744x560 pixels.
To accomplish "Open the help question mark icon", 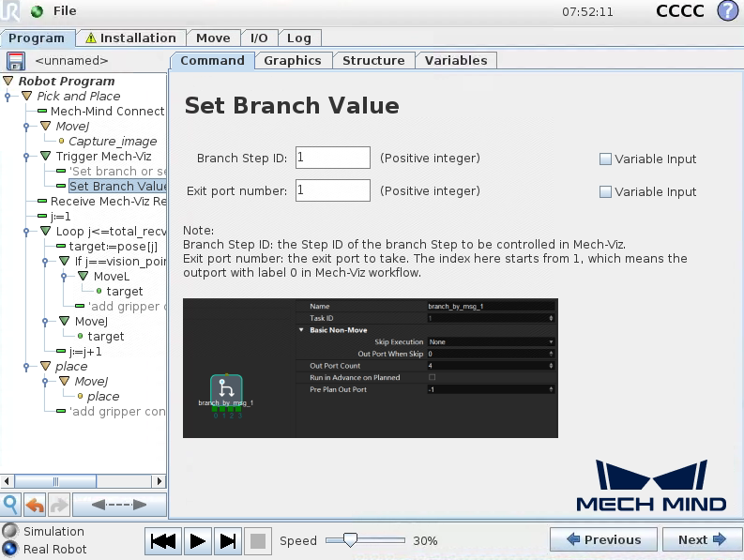I will click(728, 10).
